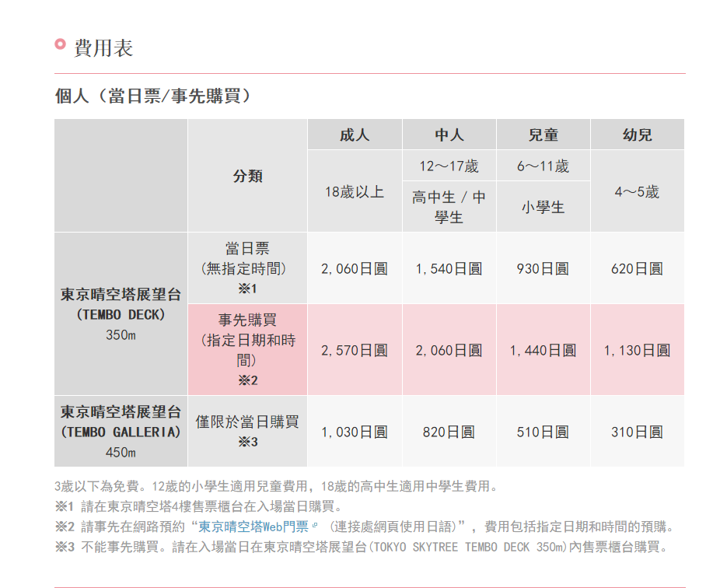
Task: Select the 幼兒 column header
Action: [x=638, y=135]
